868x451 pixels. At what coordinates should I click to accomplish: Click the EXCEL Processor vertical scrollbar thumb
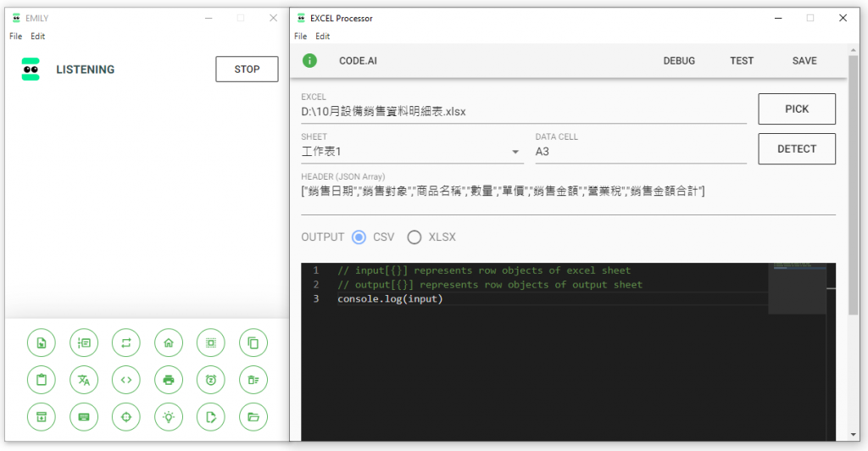pyautogui.click(x=853, y=186)
